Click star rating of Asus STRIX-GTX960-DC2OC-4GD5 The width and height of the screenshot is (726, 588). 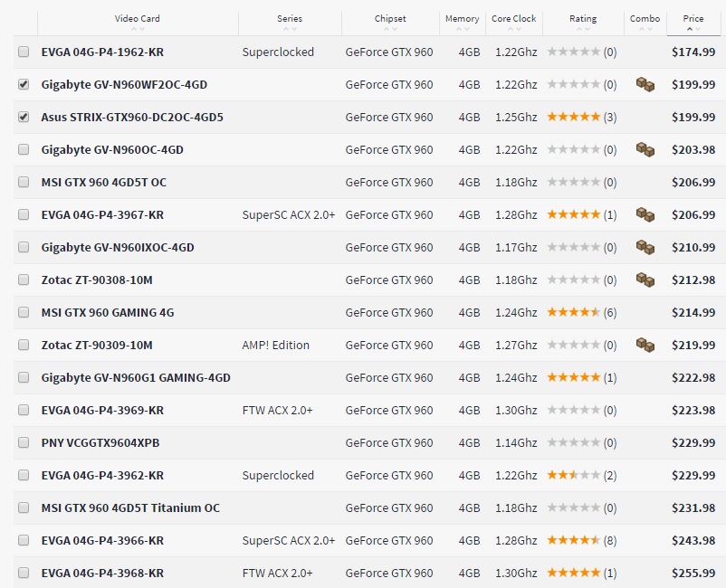coord(574,117)
